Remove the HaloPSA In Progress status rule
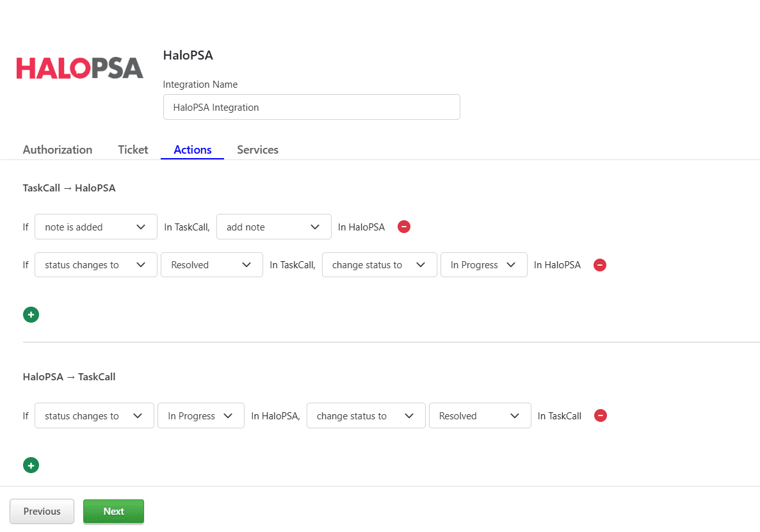The width and height of the screenshot is (760, 532). tap(600, 415)
